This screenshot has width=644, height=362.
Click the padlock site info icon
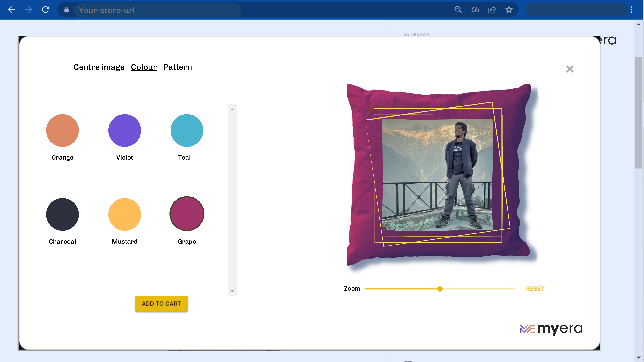66,10
